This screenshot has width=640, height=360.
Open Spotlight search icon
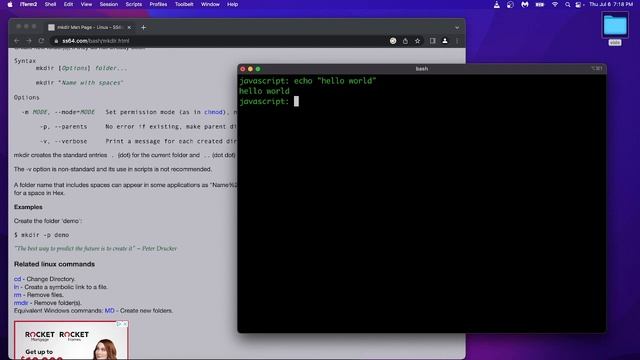tap(567, 4)
